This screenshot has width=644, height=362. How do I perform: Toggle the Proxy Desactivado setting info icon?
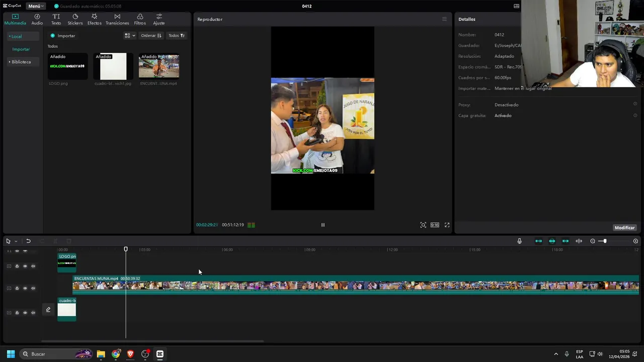[x=635, y=105]
